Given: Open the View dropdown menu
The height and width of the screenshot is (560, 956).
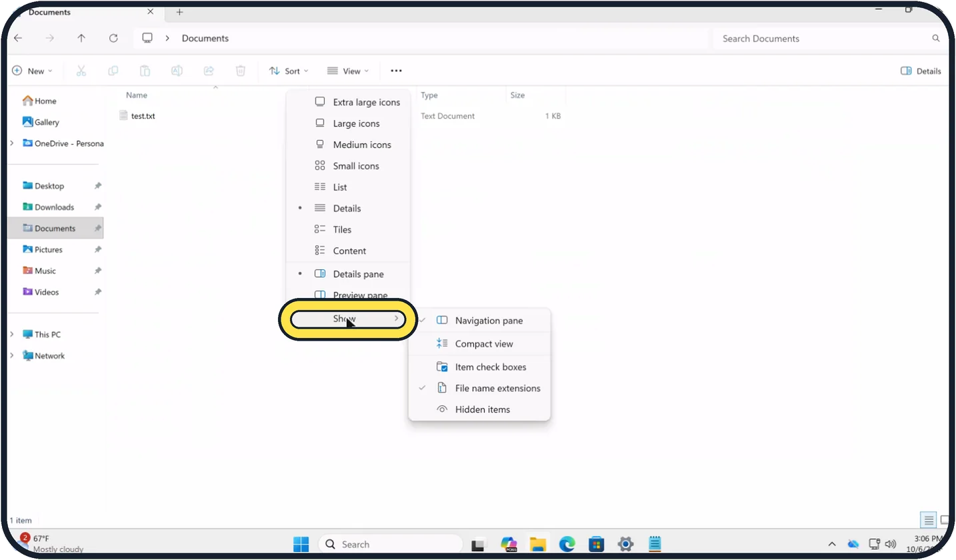Looking at the screenshot, I should pyautogui.click(x=348, y=71).
